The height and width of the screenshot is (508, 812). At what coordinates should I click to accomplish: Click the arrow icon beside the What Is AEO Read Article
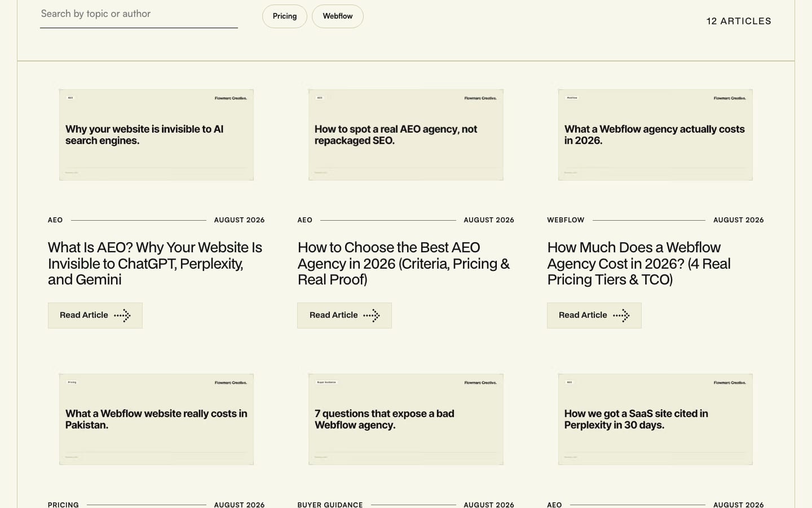click(x=122, y=316)
